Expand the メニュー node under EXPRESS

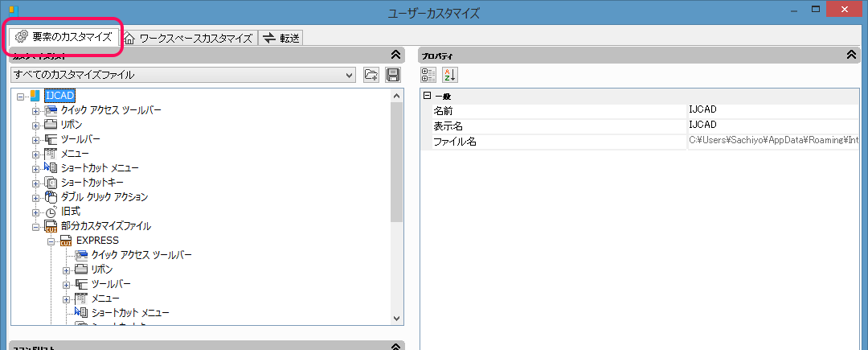pos(67,299)
